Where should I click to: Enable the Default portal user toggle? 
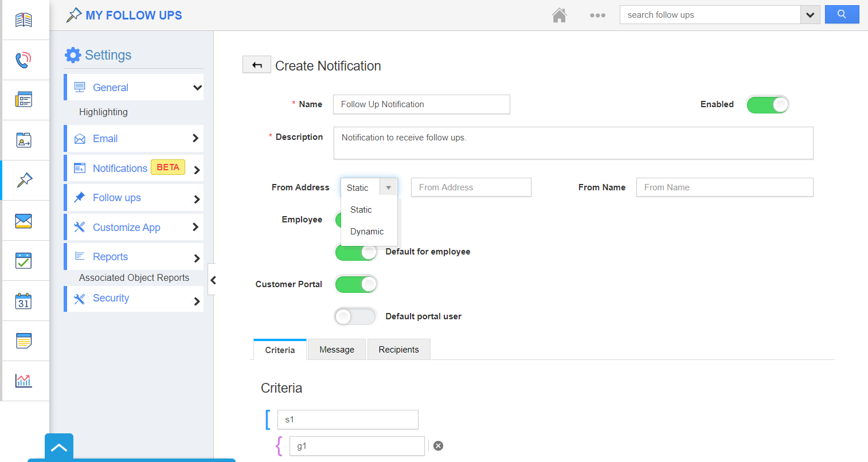pyautogui.click(x=355, y=316)
